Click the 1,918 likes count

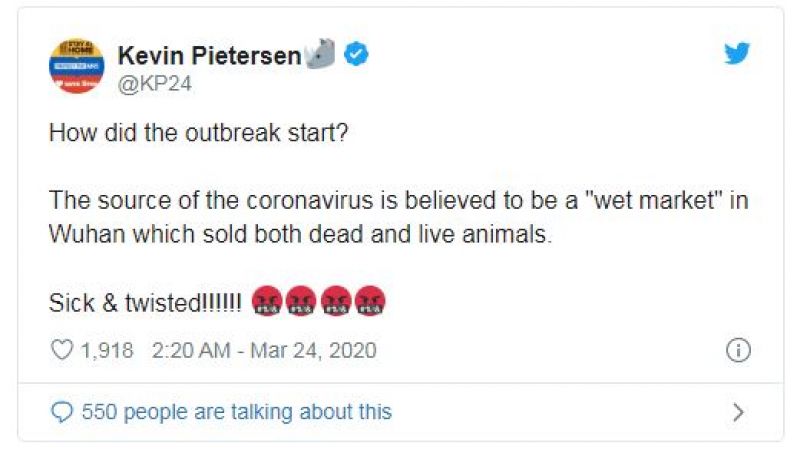pos(107,350)
